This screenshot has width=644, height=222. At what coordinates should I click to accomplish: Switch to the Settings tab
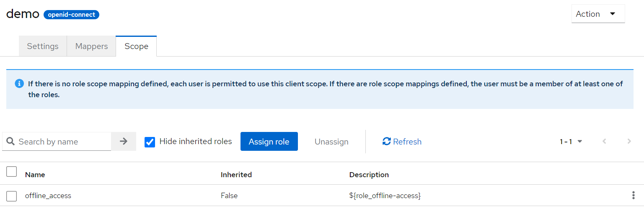(43, 46)
